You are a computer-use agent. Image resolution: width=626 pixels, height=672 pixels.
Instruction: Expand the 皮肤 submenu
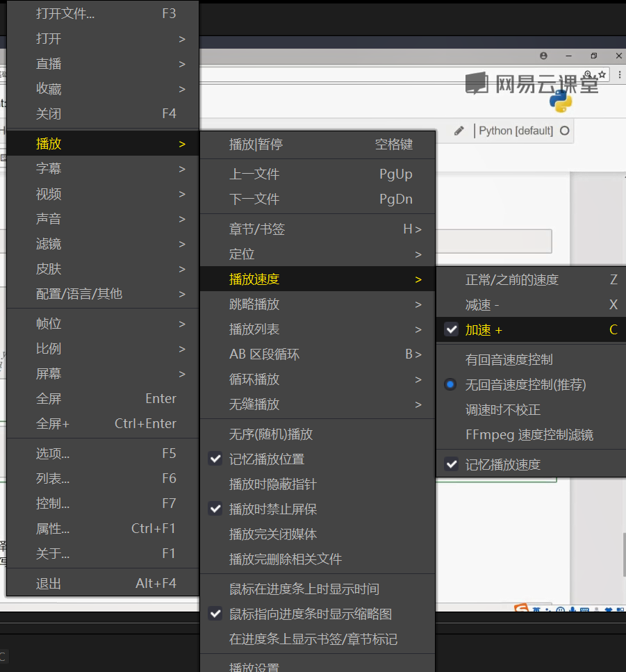103,269
